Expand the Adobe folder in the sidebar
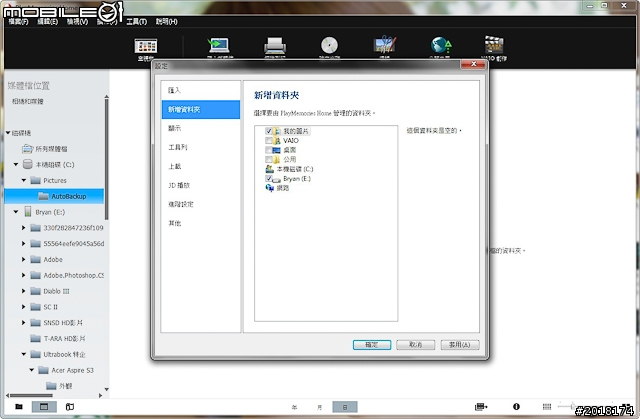 tap(24, 258)
